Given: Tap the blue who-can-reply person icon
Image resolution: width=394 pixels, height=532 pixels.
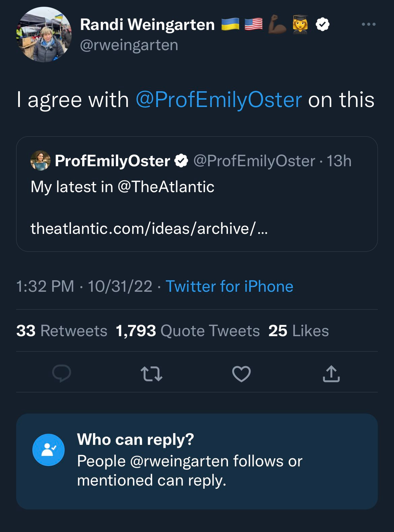Looking at the screenshot, I should point(48,450).
